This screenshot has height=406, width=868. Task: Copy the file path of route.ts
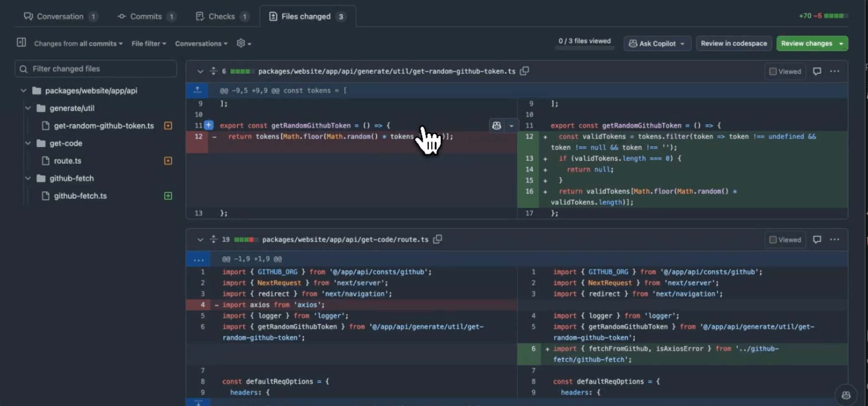(437, 239)
